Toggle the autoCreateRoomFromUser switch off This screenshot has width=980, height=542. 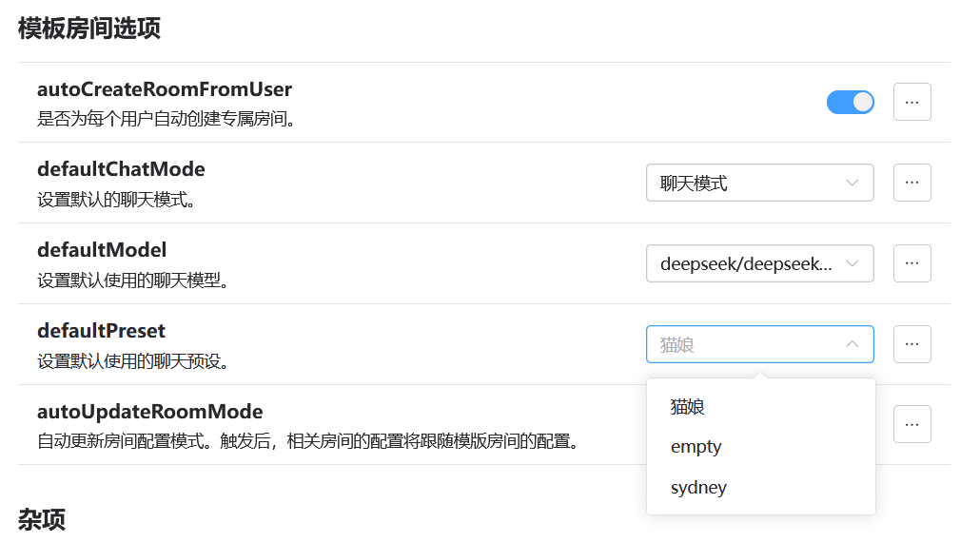[850, 102]
